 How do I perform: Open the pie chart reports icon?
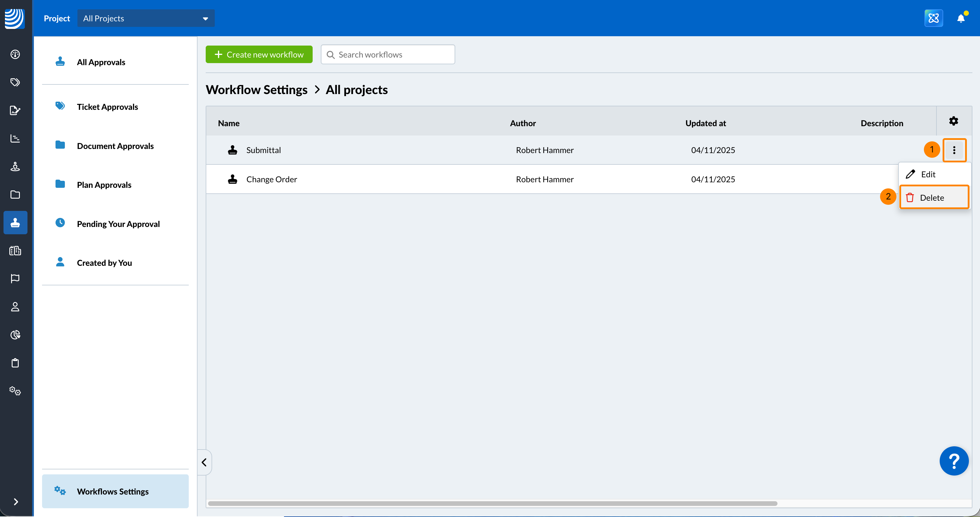(15, 335)
